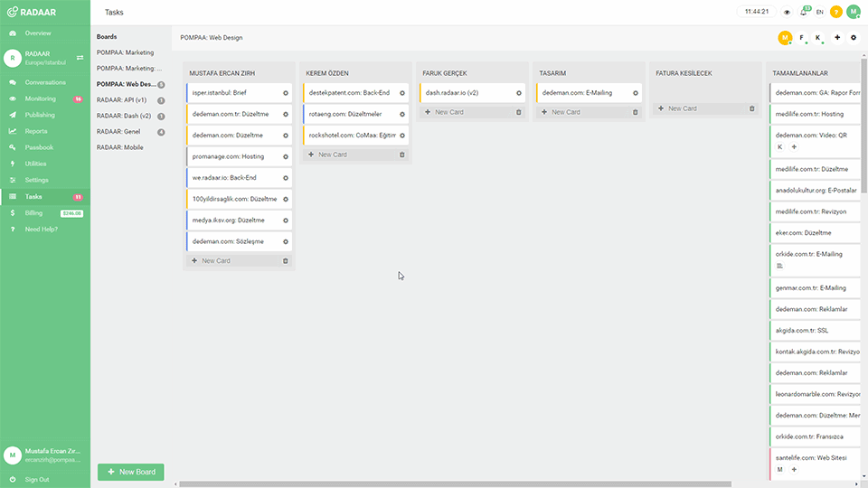Toggle member filter K avatar on board
This screenshot has height=488, width=868.
click(817, 38)
